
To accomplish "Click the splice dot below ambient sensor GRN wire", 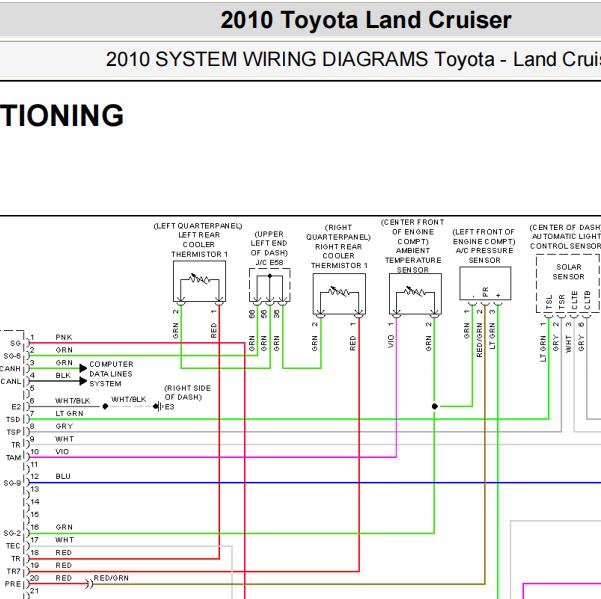I will 434,406.
